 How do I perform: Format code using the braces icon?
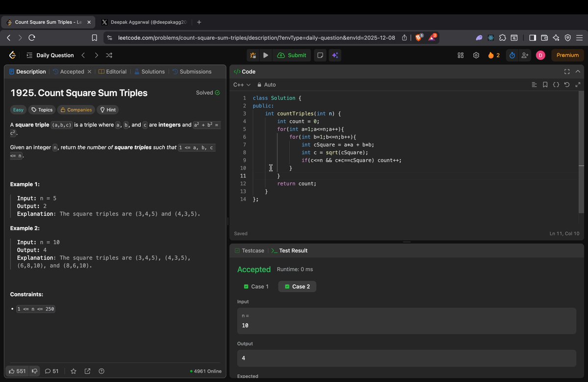(556, 84)
